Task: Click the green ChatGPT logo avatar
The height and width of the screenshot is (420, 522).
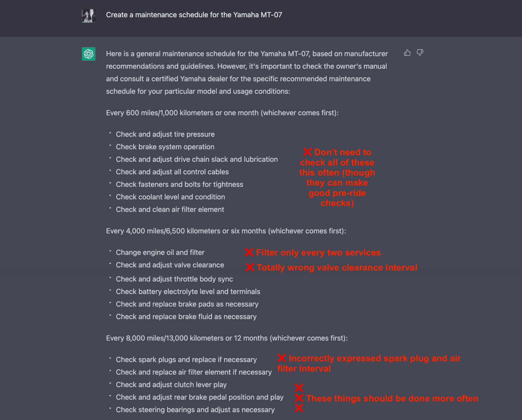Action: [x=89, y=54]
